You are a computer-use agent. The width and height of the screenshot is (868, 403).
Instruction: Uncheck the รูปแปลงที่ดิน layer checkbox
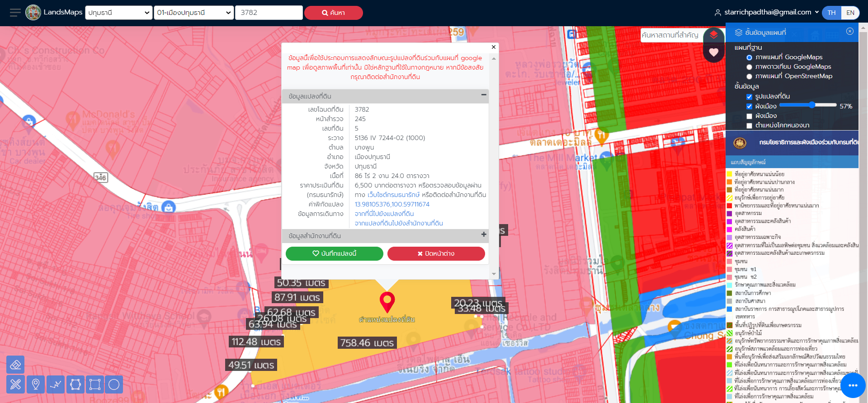coord(749,97)
